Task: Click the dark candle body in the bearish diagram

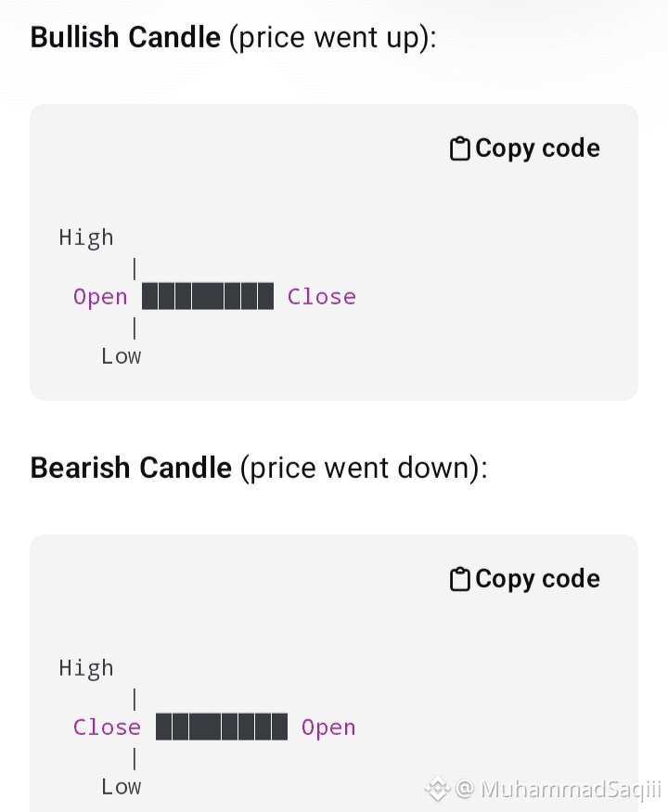Action: click(222, 728)
